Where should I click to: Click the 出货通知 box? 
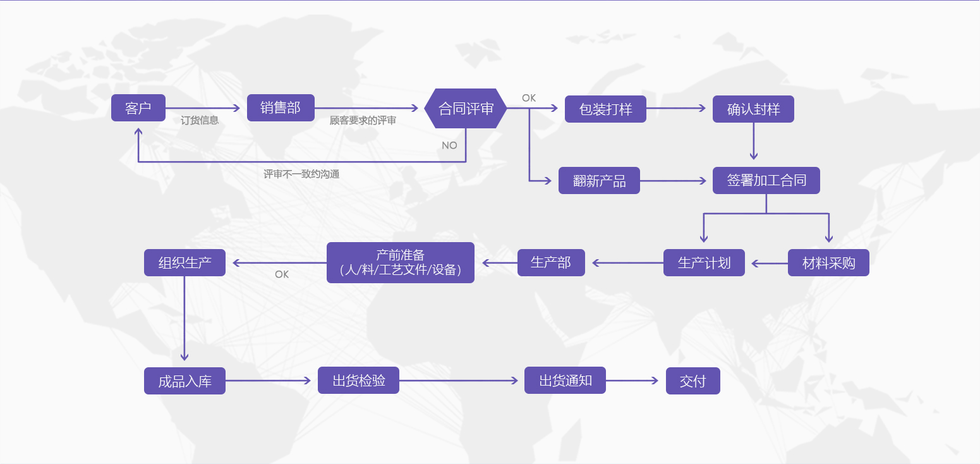[565, 381]
